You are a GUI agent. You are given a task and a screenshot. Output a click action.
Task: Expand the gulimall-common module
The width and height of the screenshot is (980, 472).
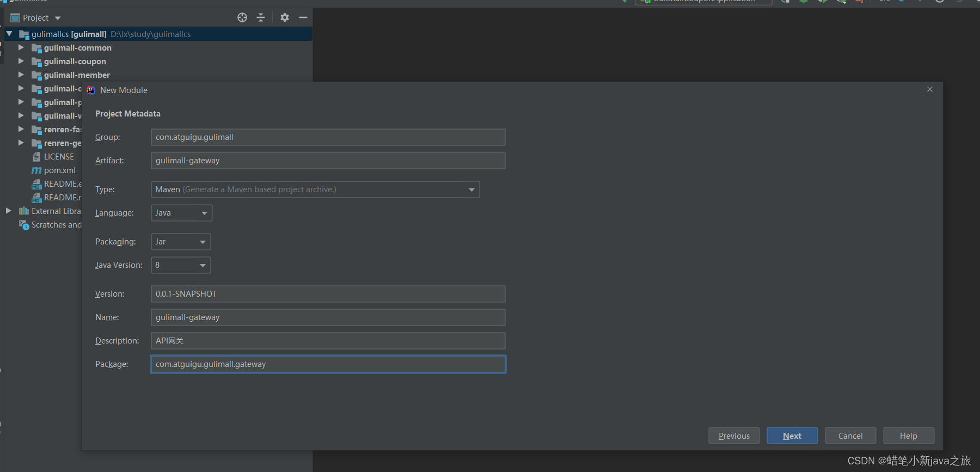(x=21, y=47)
